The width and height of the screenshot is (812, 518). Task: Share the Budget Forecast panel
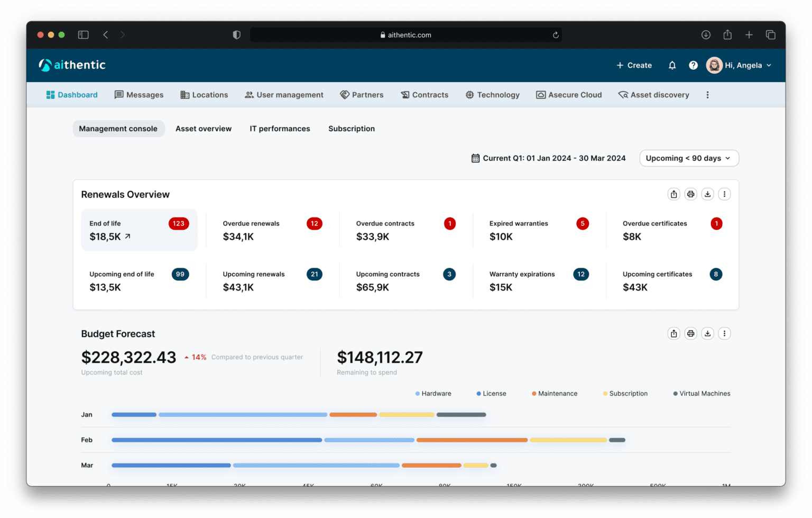pos(673,333)
